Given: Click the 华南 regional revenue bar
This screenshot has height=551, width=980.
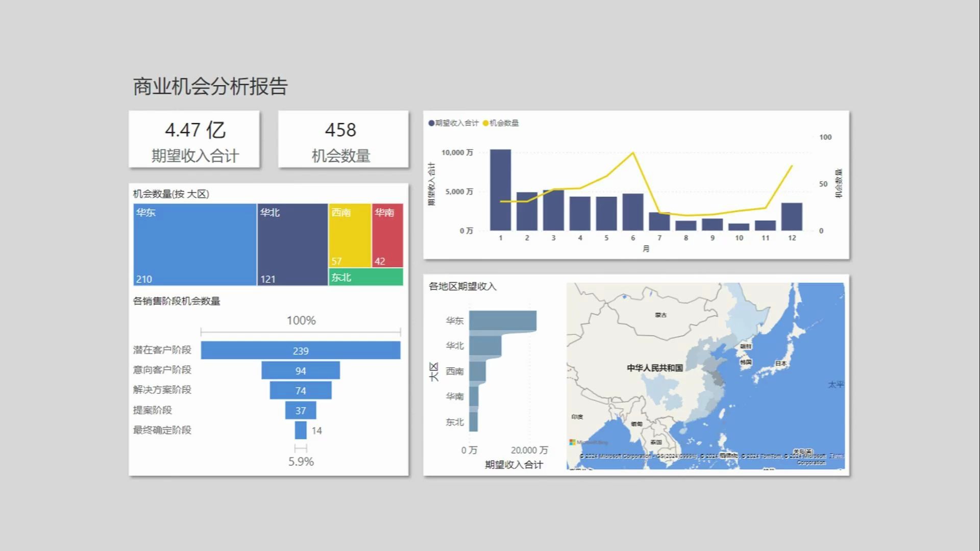Looking at the screenshot, I should (x=474, y=396).
